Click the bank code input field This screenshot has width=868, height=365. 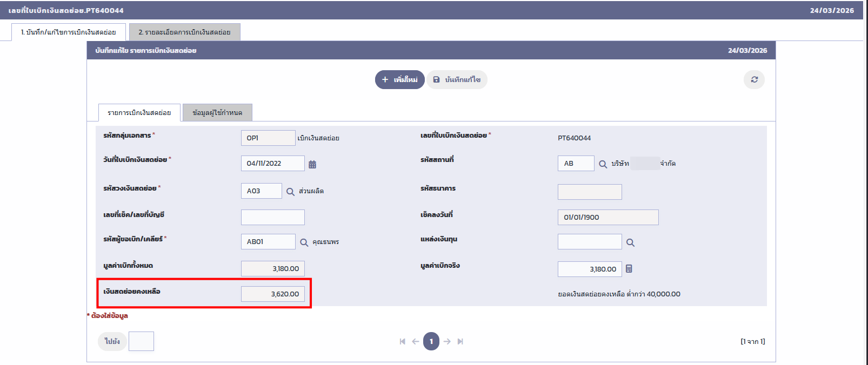[x=589, y=192]
